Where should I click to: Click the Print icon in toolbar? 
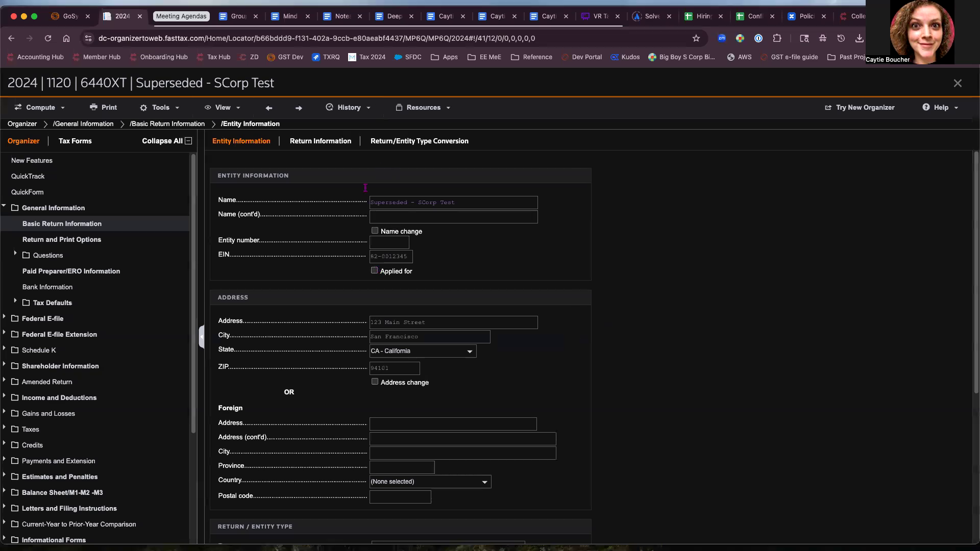[93, 107]
